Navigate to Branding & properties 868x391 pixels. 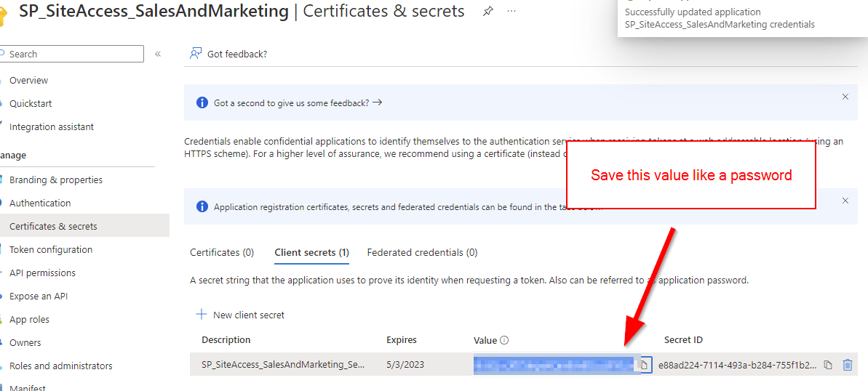click(x=56, y=180)
